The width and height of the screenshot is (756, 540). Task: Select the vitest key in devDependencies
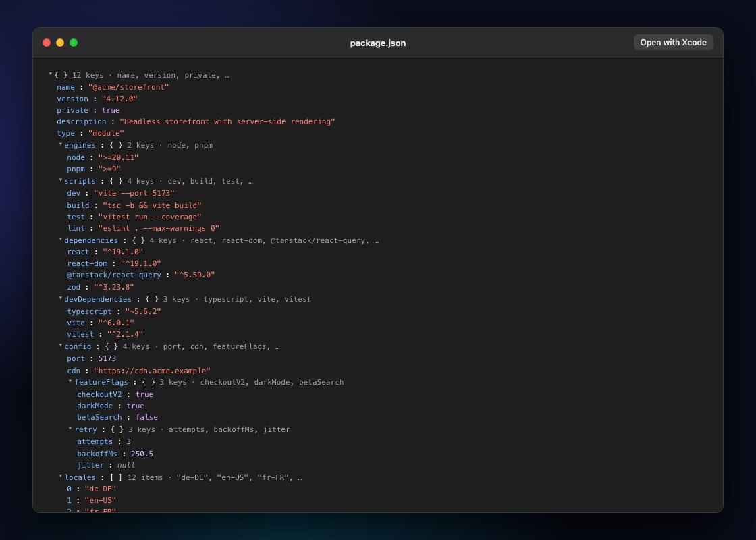80,335
